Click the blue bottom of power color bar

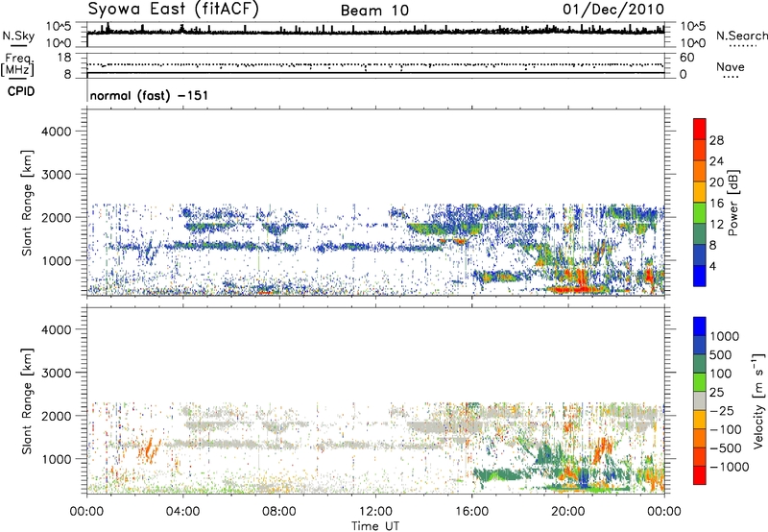(x=700, y=276)
